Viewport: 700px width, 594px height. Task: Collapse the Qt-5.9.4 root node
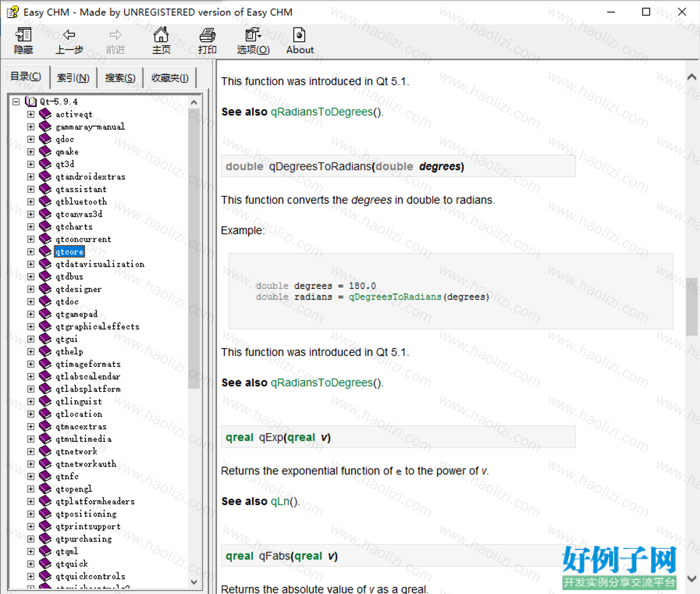point(16,102)
